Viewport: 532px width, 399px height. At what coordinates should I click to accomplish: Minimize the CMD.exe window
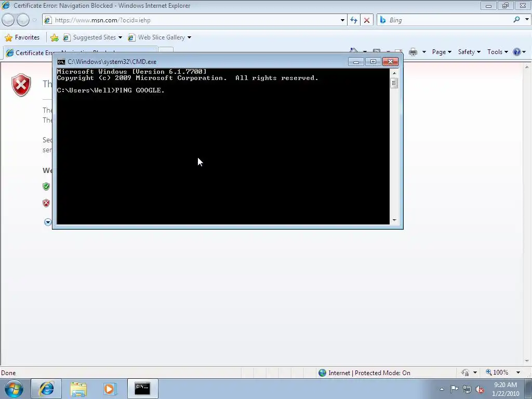coord(356,61)
